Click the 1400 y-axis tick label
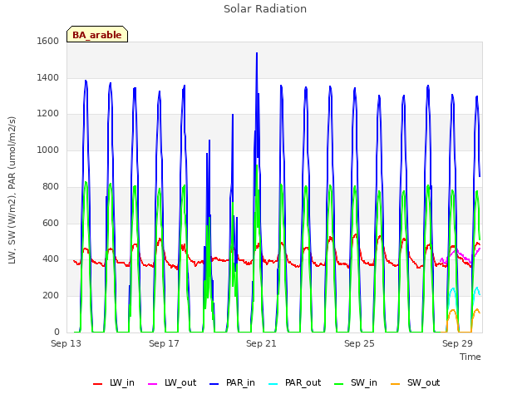The width and height of the screenshot is (532, 399). [x=48, y=77]
